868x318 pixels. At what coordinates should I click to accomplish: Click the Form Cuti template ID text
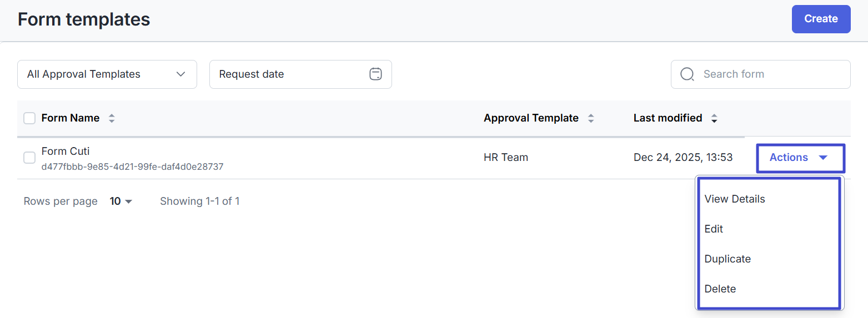132,166
